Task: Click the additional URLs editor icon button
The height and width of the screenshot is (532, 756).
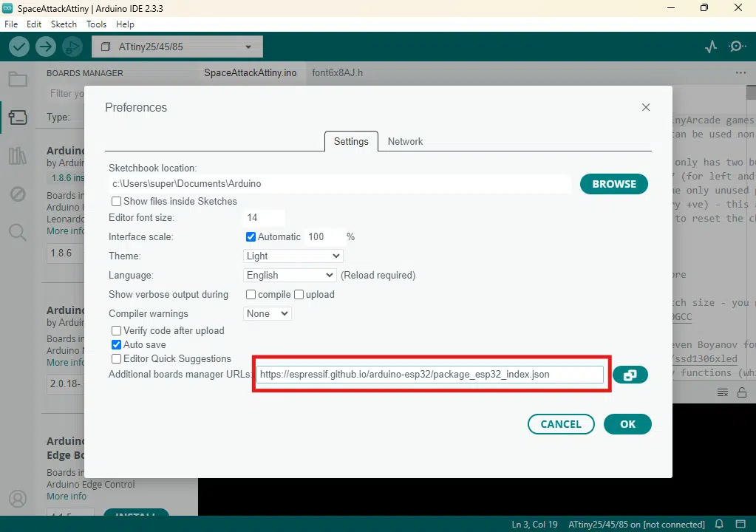Action: pyautogui.click(x=630, y=375)
